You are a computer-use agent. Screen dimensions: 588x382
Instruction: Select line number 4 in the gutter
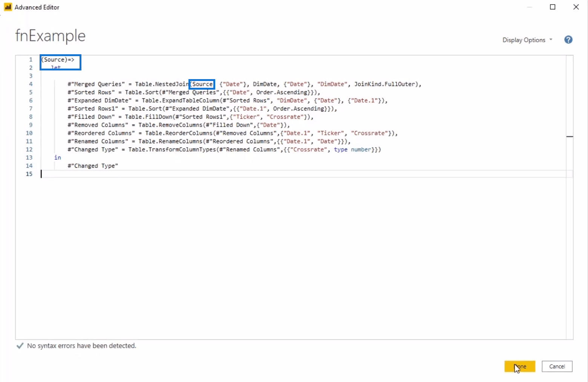tap(31, 84)
